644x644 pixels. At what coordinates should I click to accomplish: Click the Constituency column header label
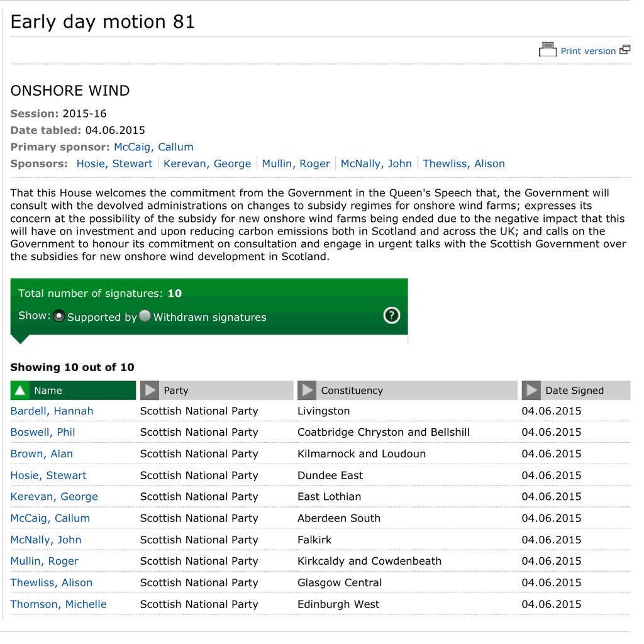352,391
